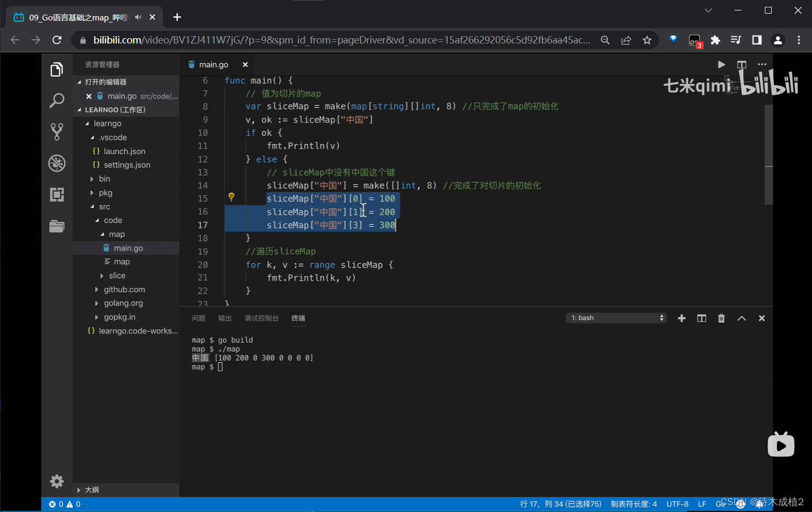This screenshot has height=512, width=812.
Task: Open launch.json in file tree
Action: pos(125,151)
